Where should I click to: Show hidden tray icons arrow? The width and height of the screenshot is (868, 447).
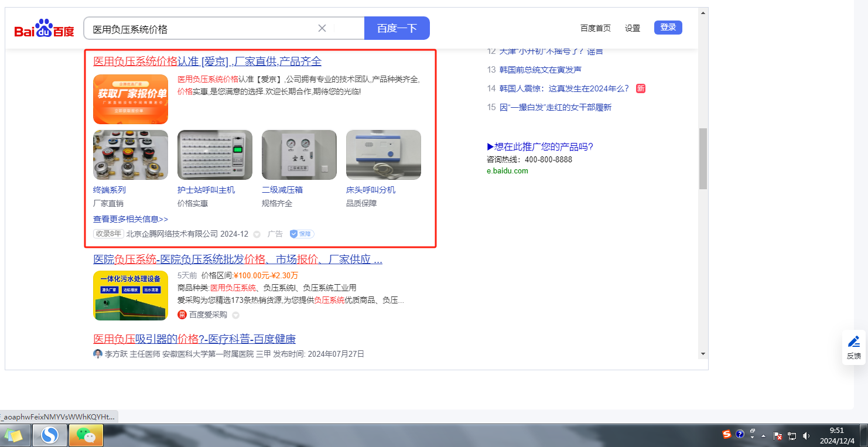[764, 436]
